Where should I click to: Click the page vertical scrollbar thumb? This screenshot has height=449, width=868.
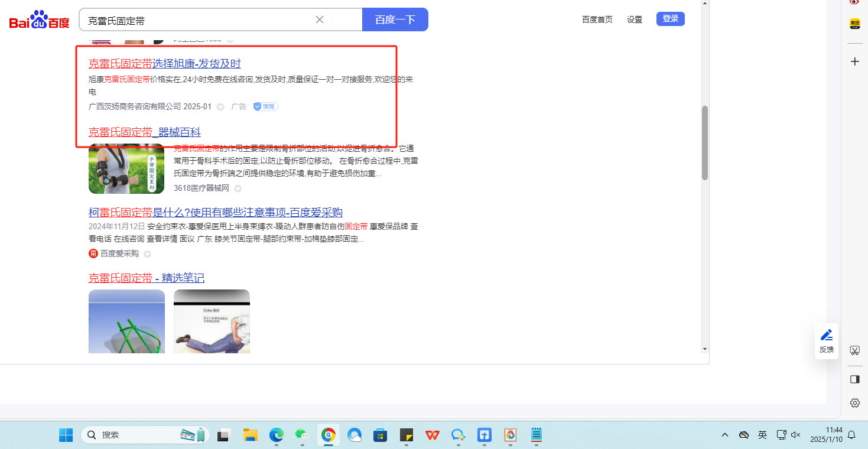point(704,143)
